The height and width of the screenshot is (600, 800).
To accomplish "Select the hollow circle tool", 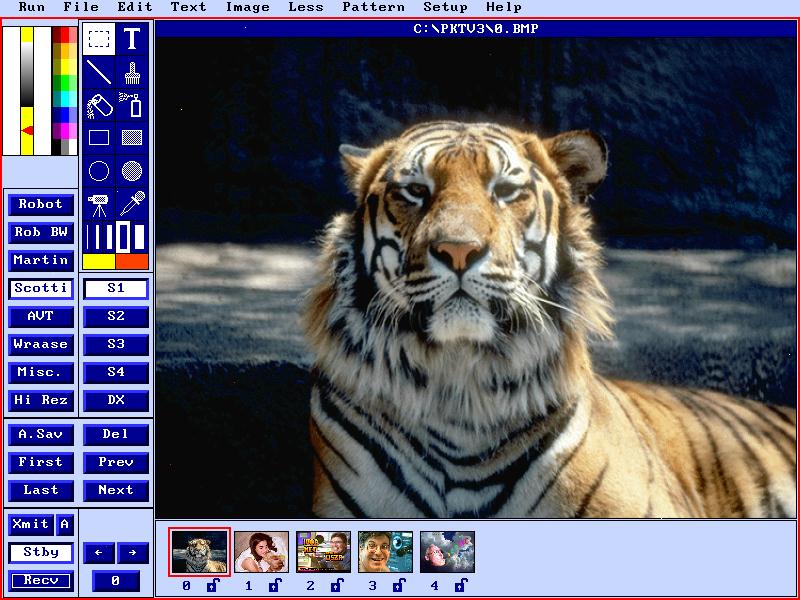I will point(99,171).
